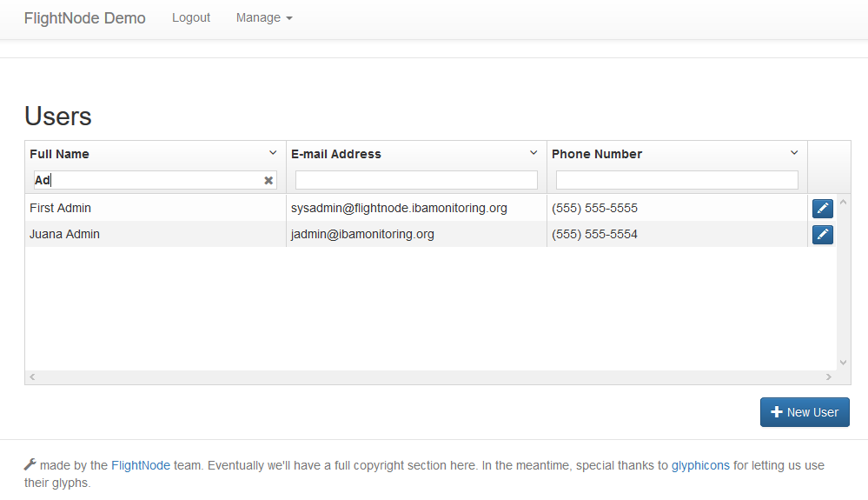The image size is (868, 500).
Task: Click the Logout menu item
Action: click(x=191, y=17)
